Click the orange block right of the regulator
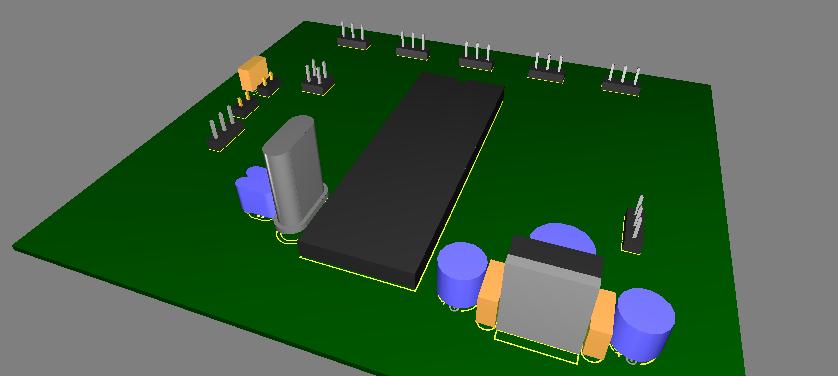This screenshot has height=376, width=838. click(x=600, y=324)
